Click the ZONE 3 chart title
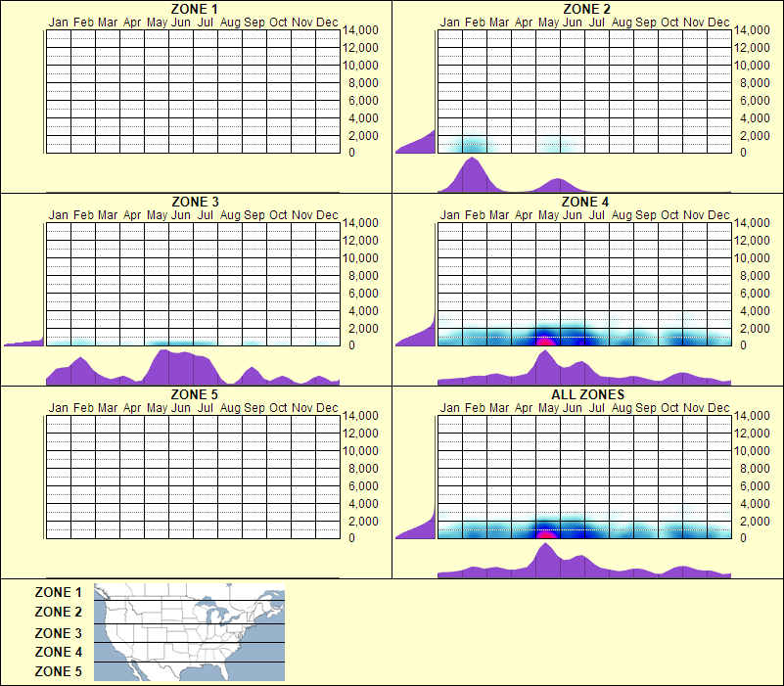Viewport: 784px width, 686px height. coord(195,202)
